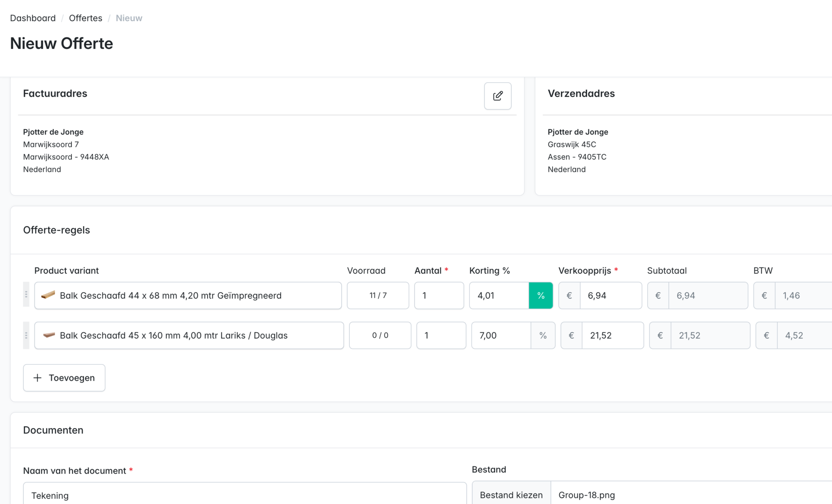Click the Aantal field in the first row
This screenshot has width=832, height=504.
439,296
